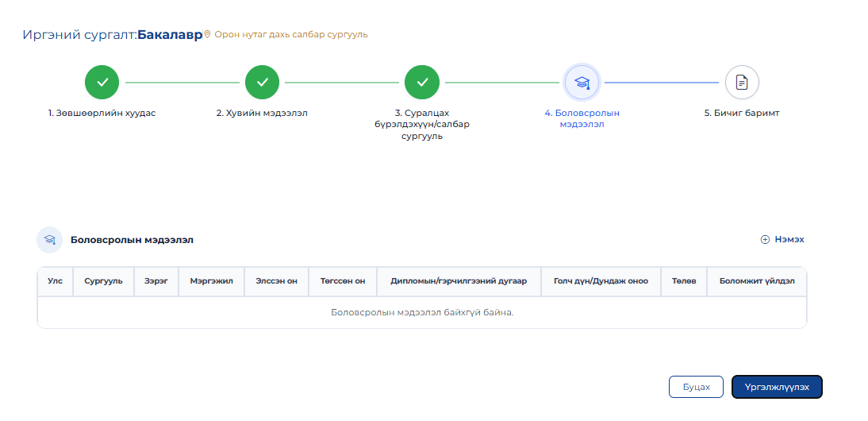Add education record with Нэмэх
Screen dimensions: 868x421
(x=782, y=240)
